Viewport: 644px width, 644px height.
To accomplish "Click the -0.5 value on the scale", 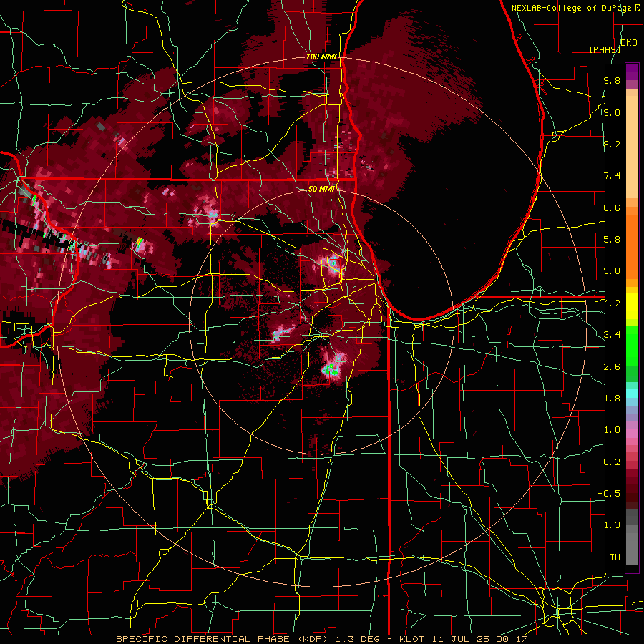I will point(609,494).
